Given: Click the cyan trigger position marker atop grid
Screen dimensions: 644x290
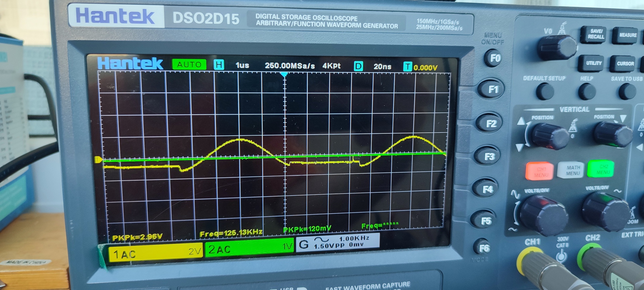Looking at the screenshot, I should click(x=284, y=74).
